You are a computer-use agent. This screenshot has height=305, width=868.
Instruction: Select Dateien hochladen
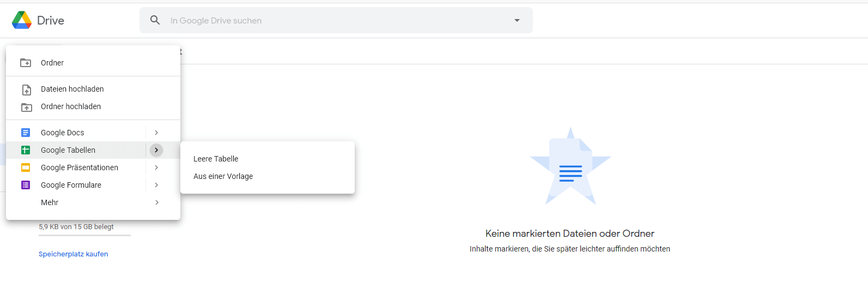coord(93,89)
